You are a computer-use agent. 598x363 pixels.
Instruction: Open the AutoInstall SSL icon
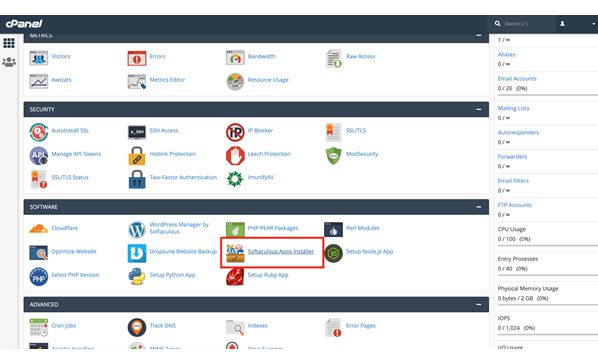click(39, 132)
